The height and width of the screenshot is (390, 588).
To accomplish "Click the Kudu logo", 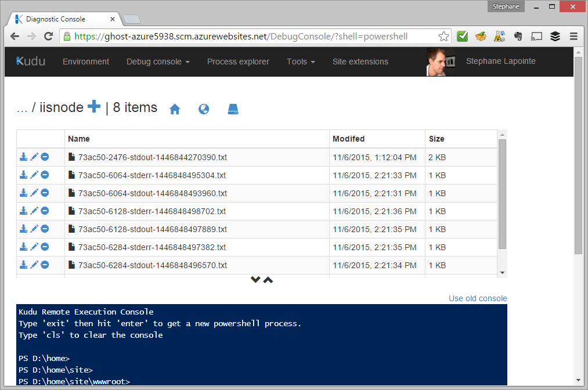I will (x=31, y=61).
